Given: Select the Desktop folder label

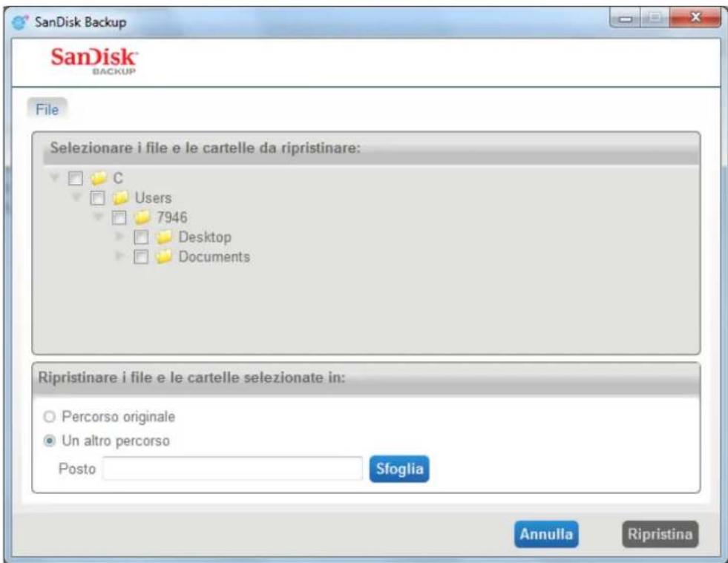Looking at the screenshot, I should point(205,237).
